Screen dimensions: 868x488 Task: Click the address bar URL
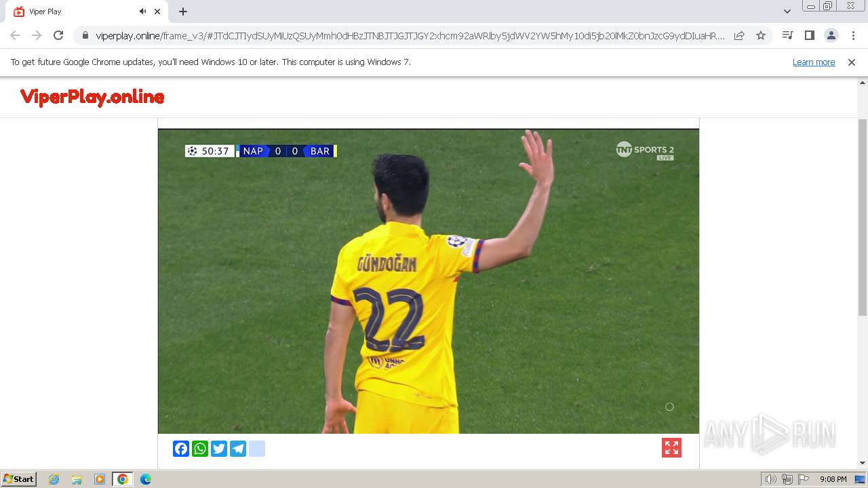click(x=410, y=36)
